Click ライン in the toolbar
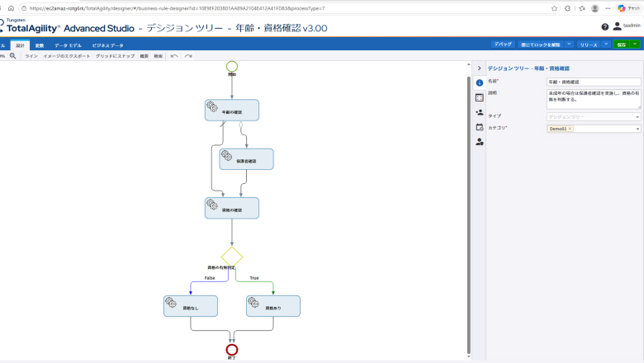The image size is (644, 363). point(31,56)
